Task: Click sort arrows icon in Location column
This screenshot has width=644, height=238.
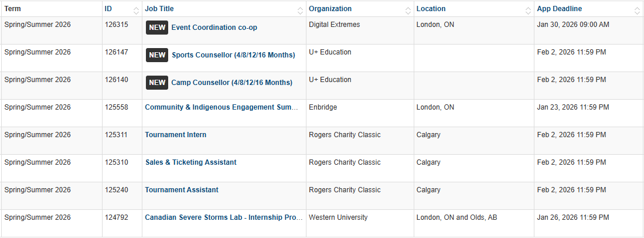Action: click(x=528, y=10)
